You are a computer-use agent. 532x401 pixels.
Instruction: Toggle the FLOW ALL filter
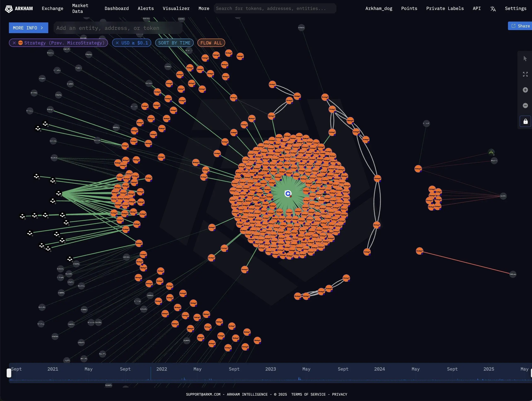coord(211,43)
